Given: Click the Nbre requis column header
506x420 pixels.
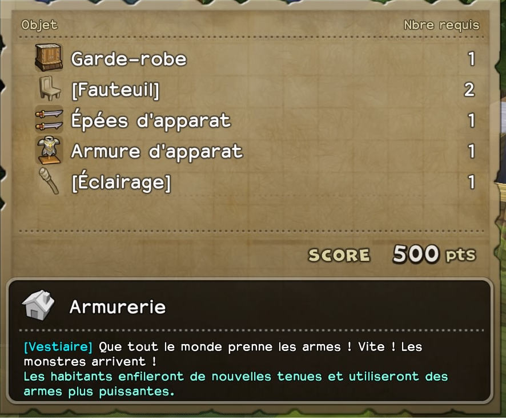Looking at the screenshot, I should coord(441,25).
